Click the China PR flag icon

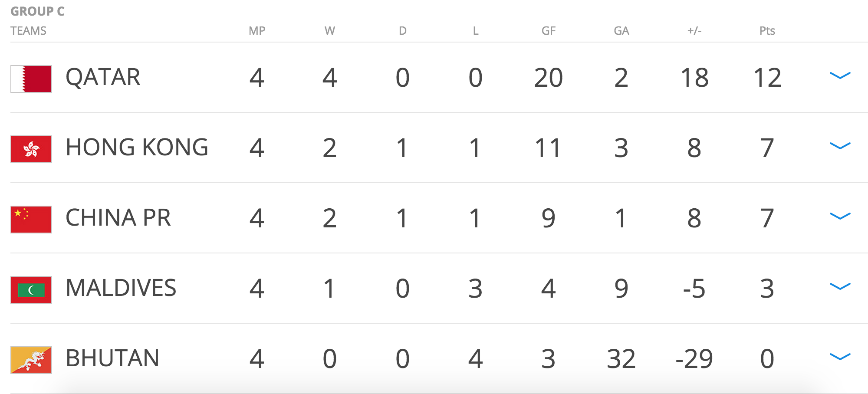pos(31,220)
